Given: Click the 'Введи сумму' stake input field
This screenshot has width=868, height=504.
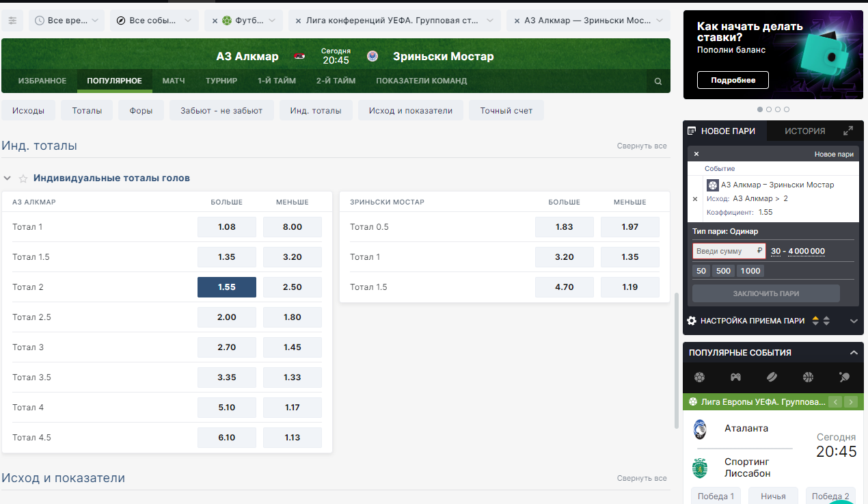Looking at the screenshot, I should (729, 251).
